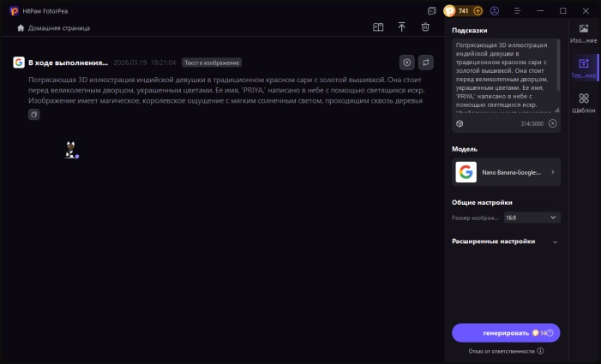Click inside the Подсказки prompt text field
601x364 pixels.
click(x=504, y=75)
